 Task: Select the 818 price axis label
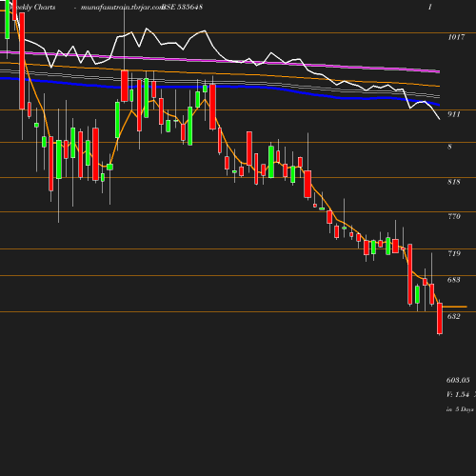click(453, 182)
